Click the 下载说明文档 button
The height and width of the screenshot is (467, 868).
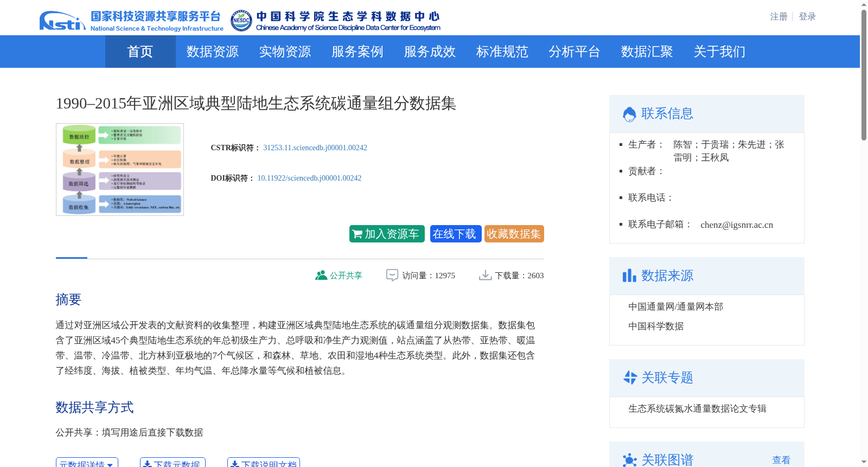coord(264,463)
